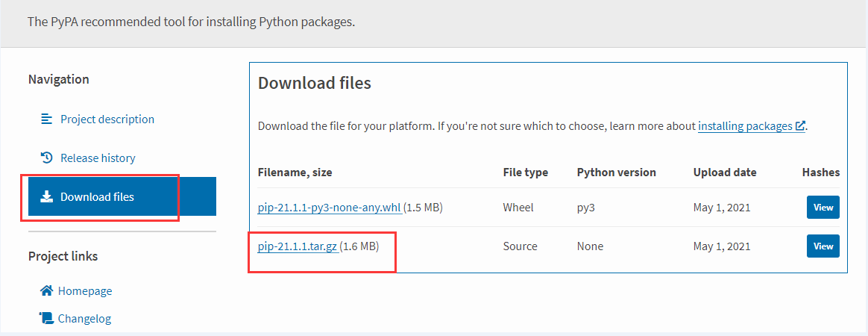Viewport: 868px width, 336px height.
Task: Click the Download files heading
Action: click(314, 83)
